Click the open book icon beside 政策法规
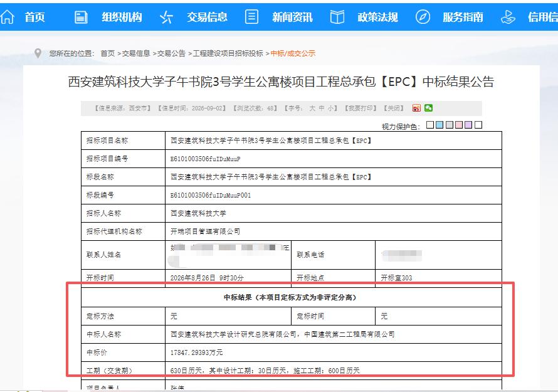 337,17
